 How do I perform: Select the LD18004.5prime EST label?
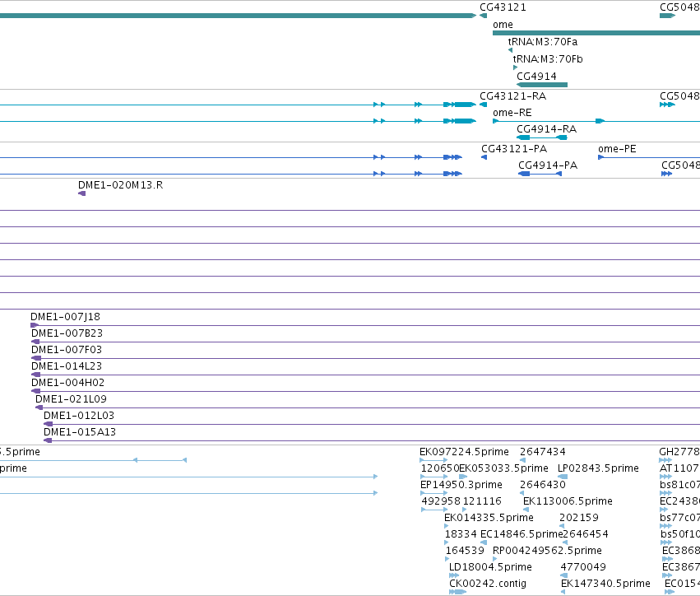(490, 567)
